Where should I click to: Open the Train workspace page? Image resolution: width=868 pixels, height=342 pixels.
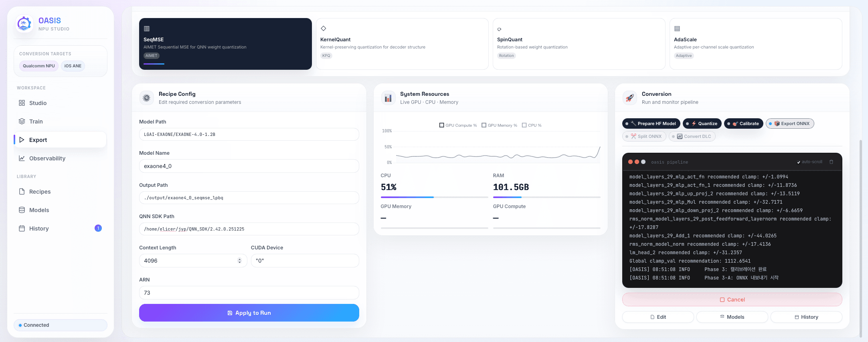point(60,121)
